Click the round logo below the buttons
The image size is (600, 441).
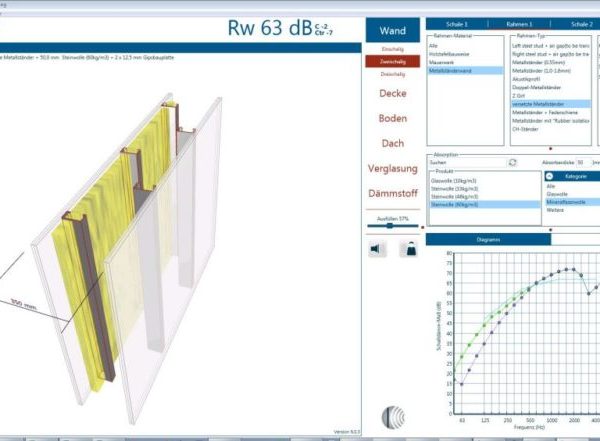(x=393, y=417)
